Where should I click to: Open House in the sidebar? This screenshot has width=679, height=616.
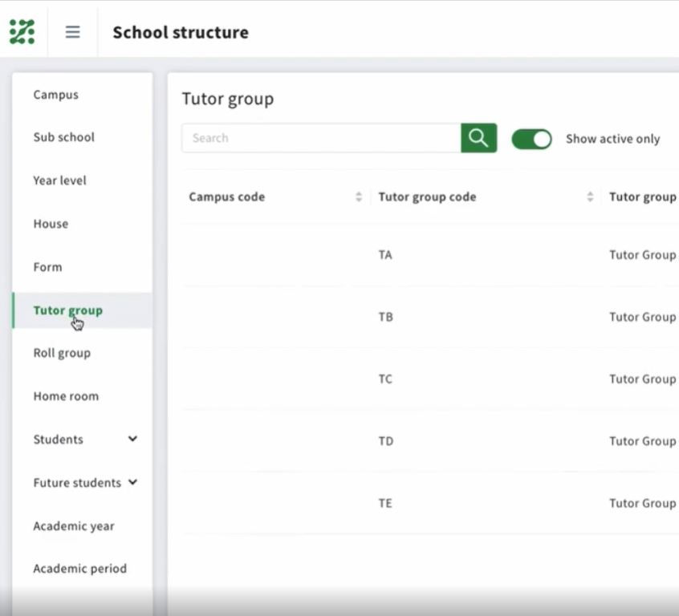point(51,224)
